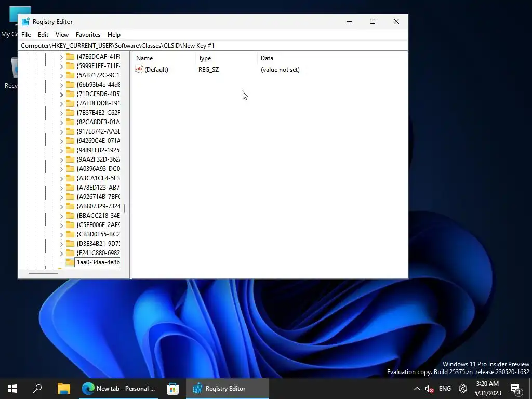The height and width of the screenshot is (399, 532).
Task: Select the (Default) value name
Action: (156, 70)
